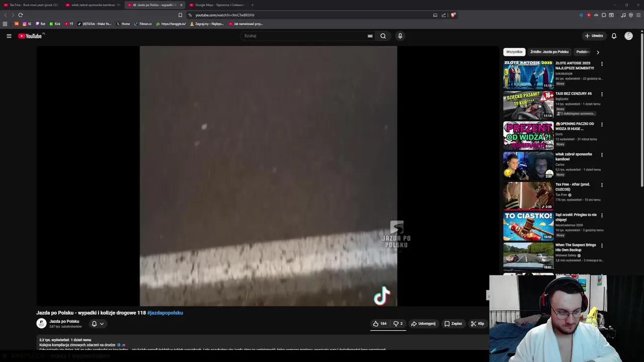Screen dimensions: 644x362
Task: Like the video with 184 likes
Action: pos(379,324)
